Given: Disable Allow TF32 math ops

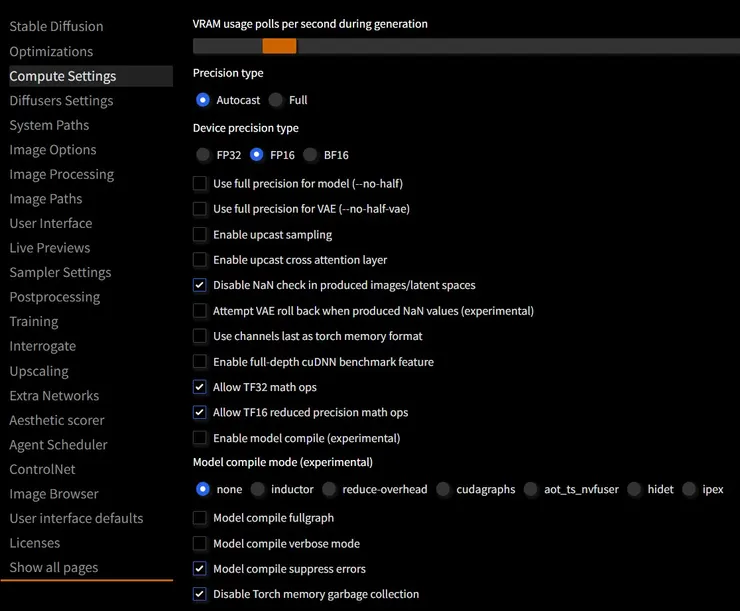Looking at the screenshot, I should (x=200, y=387).
